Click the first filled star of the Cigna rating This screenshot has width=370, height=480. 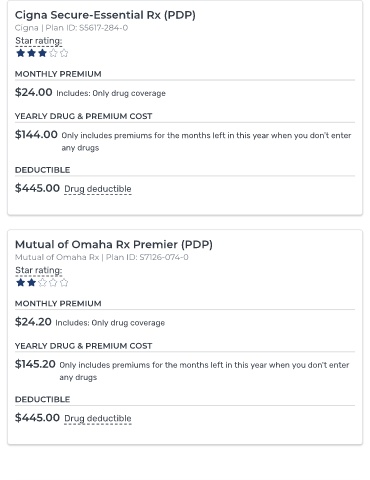click(21, 53)
